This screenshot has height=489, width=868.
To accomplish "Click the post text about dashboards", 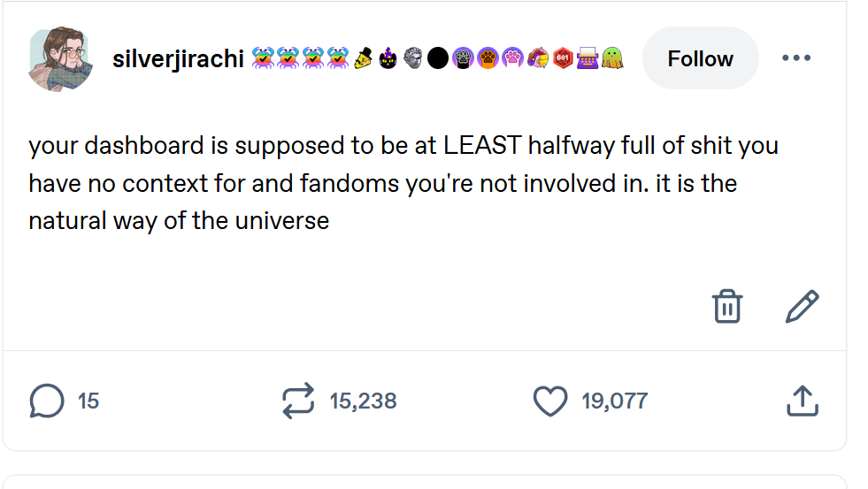I will click(403, 182).
